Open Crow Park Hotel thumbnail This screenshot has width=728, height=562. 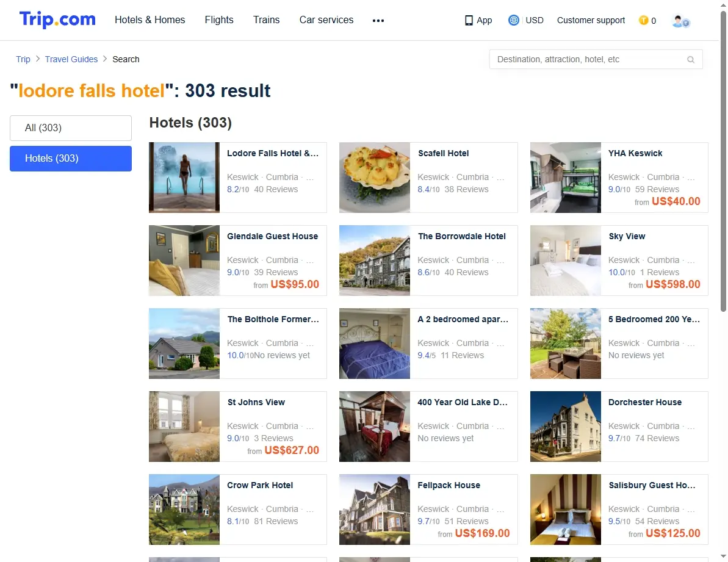(x=184, y=510)
